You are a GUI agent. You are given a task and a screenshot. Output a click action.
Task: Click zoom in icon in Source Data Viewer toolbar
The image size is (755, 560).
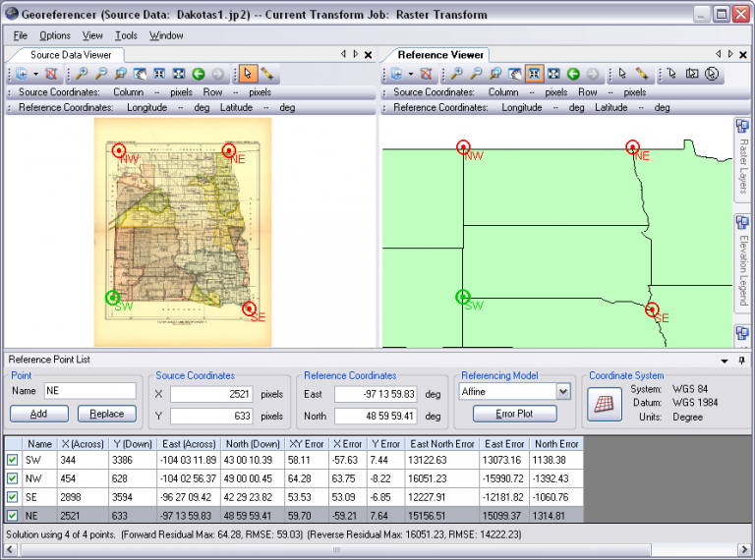[x=82, y=74]
